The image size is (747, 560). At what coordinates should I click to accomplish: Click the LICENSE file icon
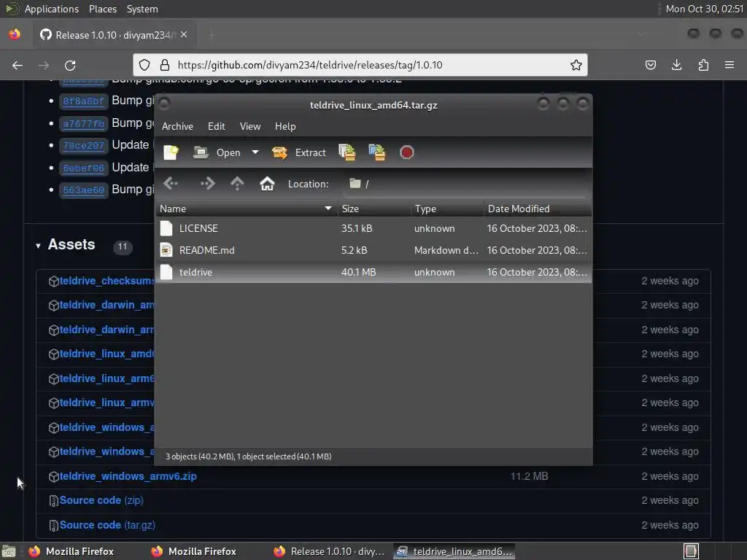[x=166, y=228]
